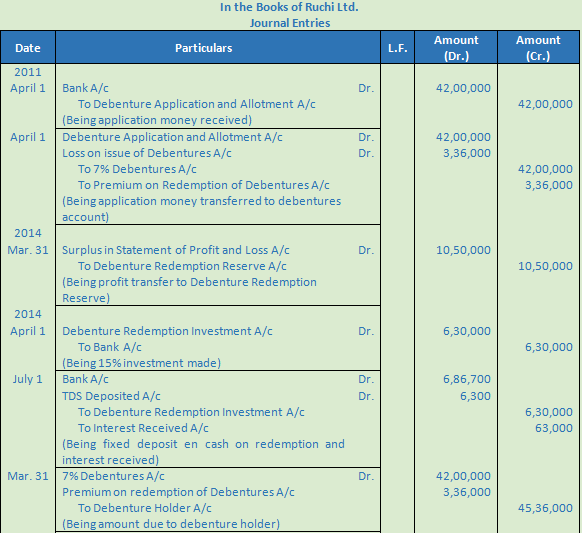582x533 pixels.
Task: Click 'To Interest Received A/c' line
Action: point(143,428)
